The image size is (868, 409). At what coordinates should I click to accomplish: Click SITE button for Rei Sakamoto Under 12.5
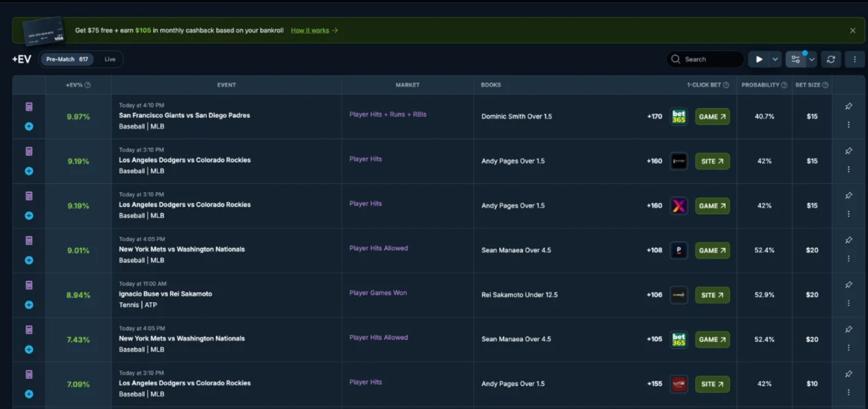pyautogui.click(x=712, y=295)
